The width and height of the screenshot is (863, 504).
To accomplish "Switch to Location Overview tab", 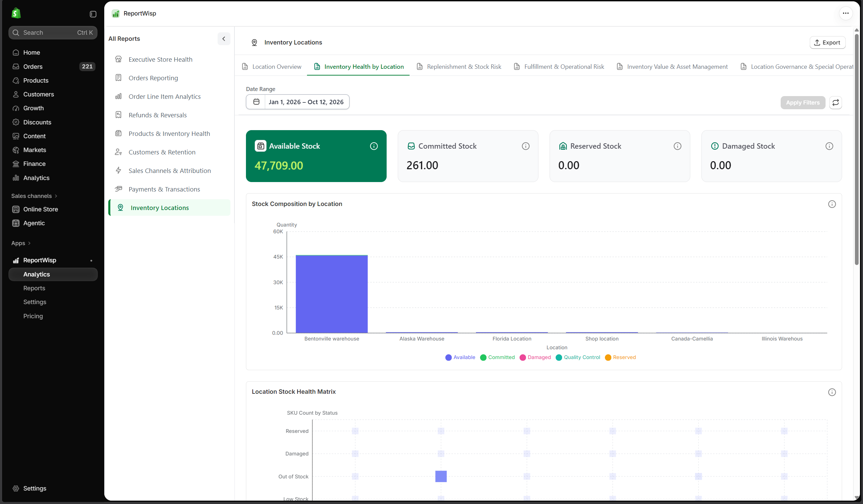I will pos(272,67).
